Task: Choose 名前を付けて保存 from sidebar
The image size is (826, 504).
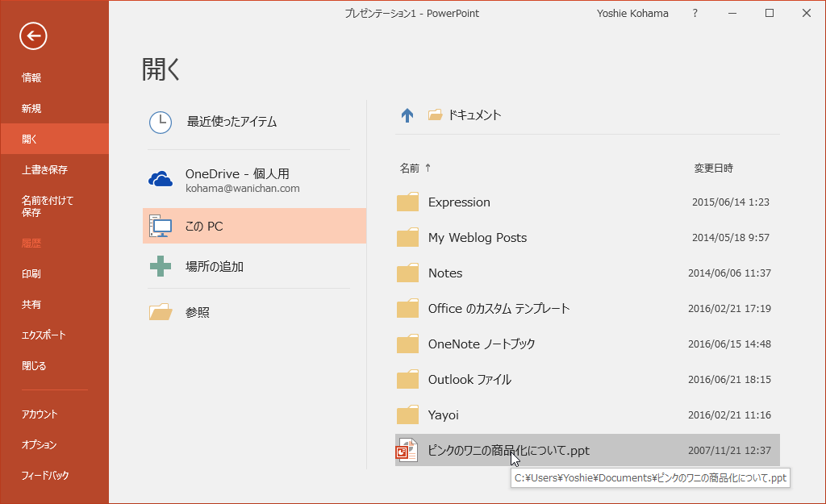Action: 48,206
